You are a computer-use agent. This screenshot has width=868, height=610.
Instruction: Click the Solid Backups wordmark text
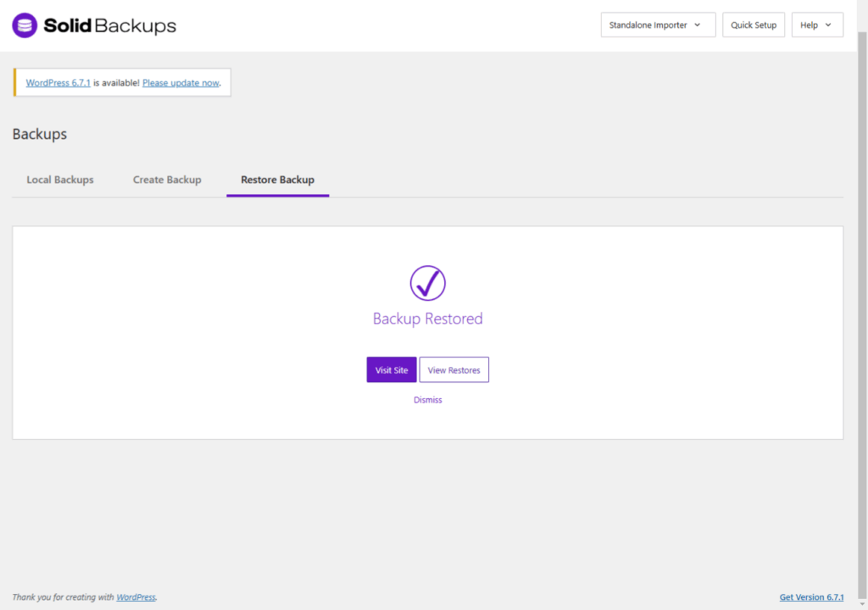109,25
